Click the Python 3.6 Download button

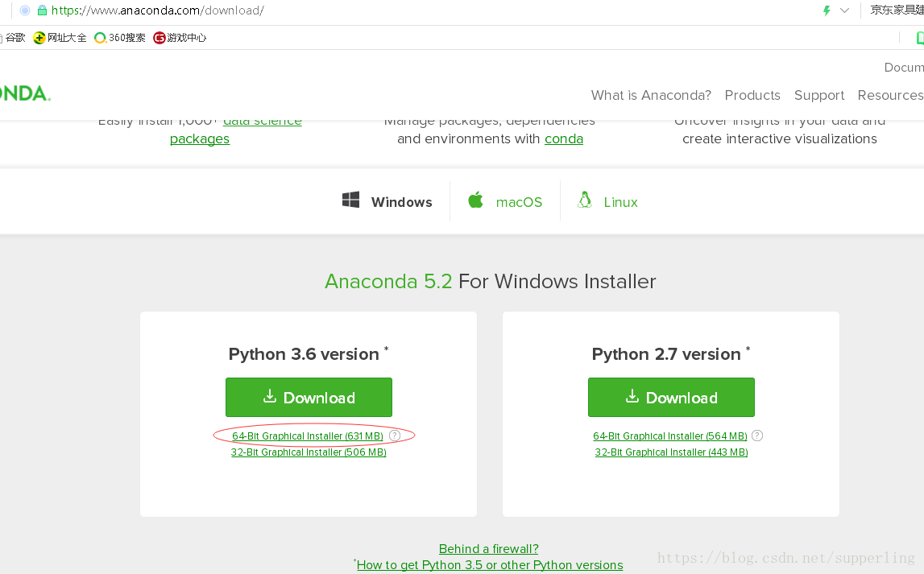(x=309, y=398)
